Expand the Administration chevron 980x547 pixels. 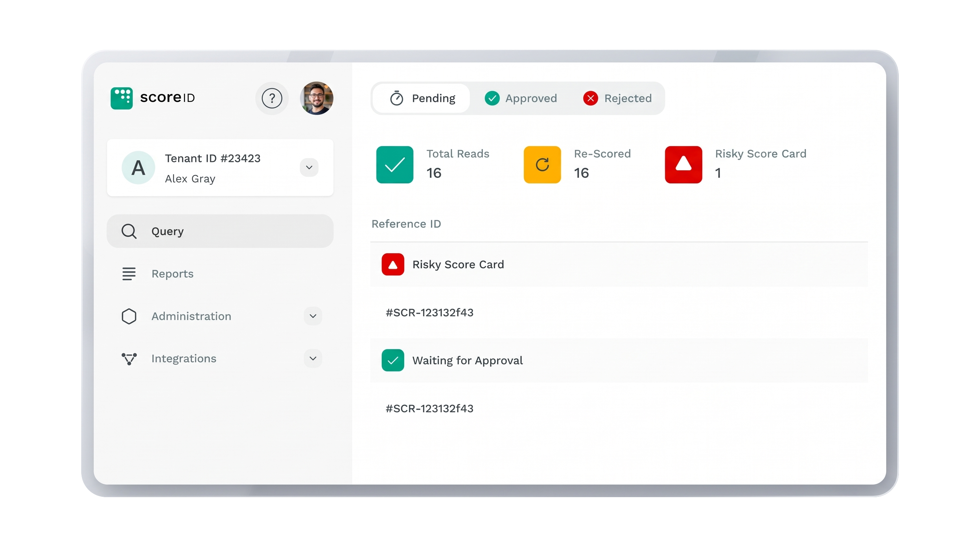click(313, 316)
